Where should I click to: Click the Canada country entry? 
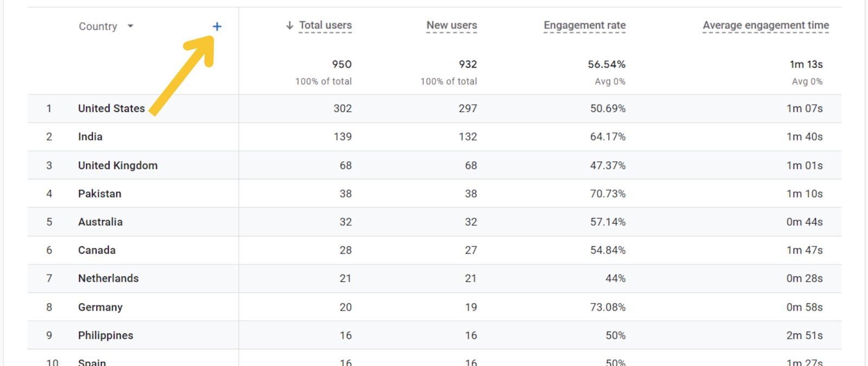[97, 250]
